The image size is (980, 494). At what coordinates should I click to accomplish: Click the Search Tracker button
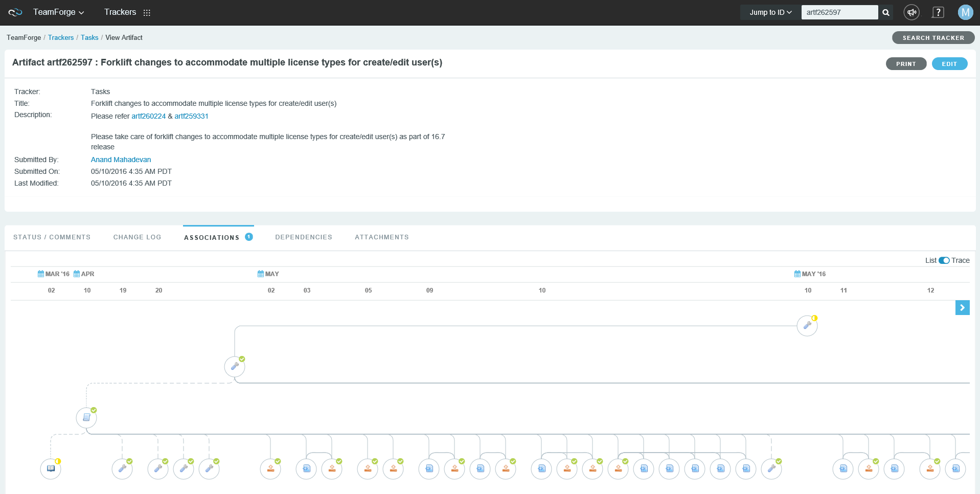[x=932, y=38]
